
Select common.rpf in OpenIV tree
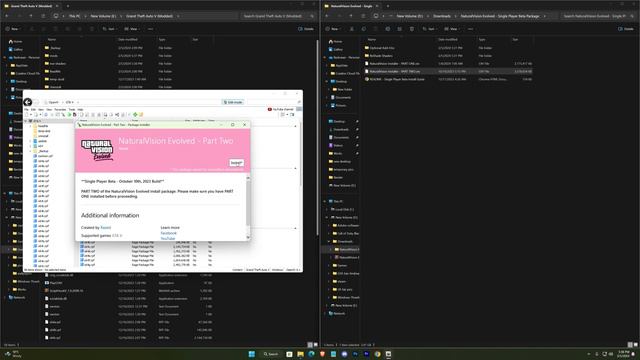pyautogui.click(x=44, y=156)
